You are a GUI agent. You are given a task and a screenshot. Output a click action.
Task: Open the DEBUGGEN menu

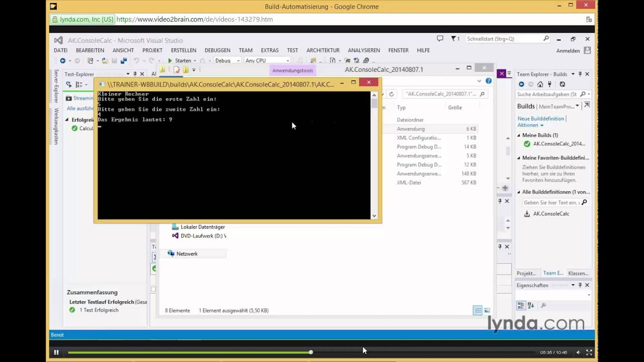(217, 50)
